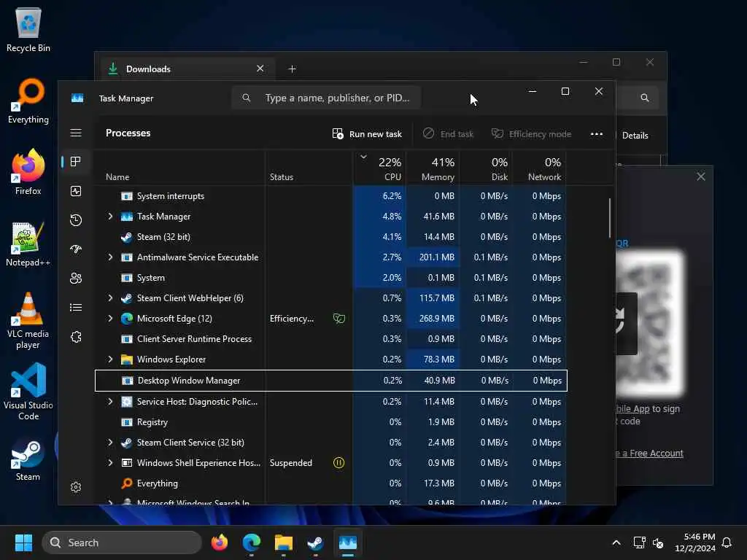Sort by the Network column header

[539, 168]
